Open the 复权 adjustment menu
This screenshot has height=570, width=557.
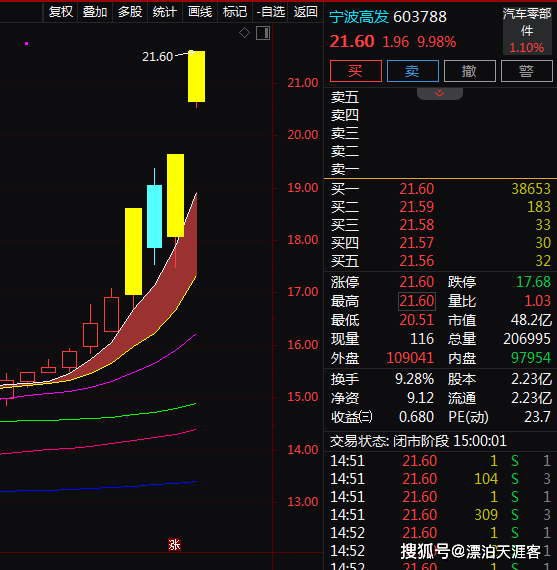click(x=61, y=12)
